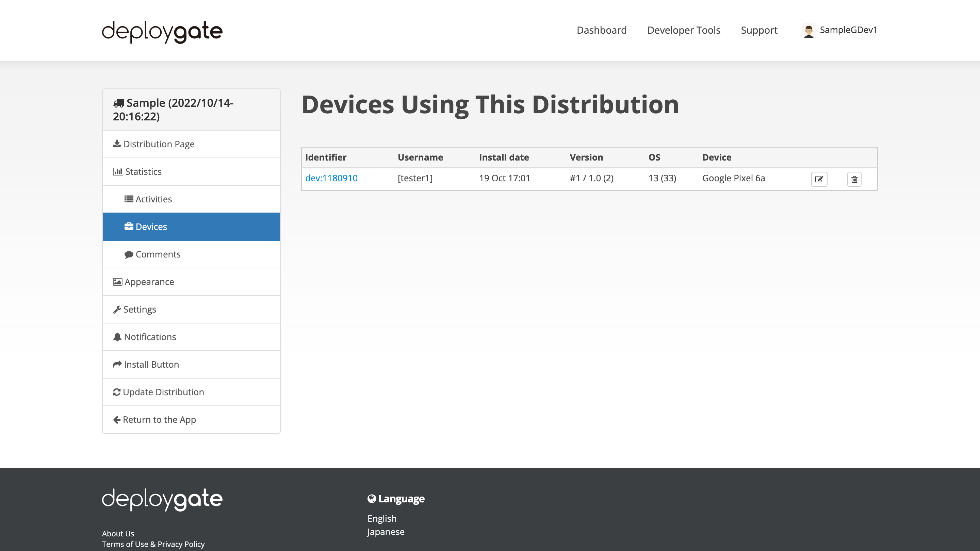Select the Activities sidebar entry

(153, 199)
